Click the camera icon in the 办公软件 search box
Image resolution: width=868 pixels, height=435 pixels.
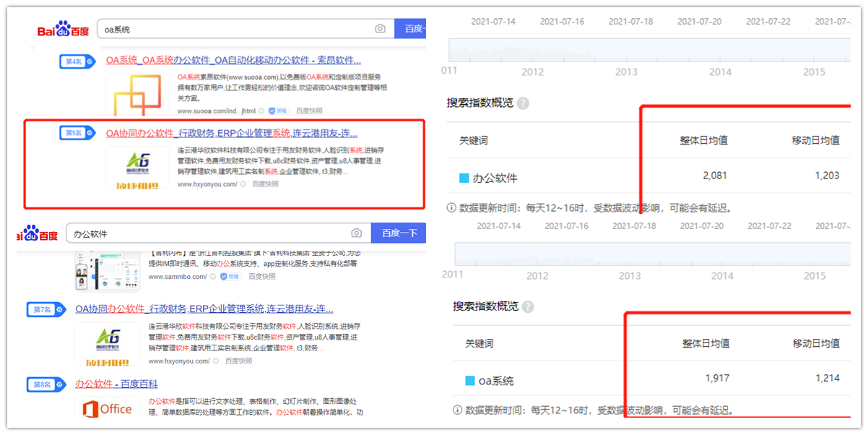[x=356, y=233]
